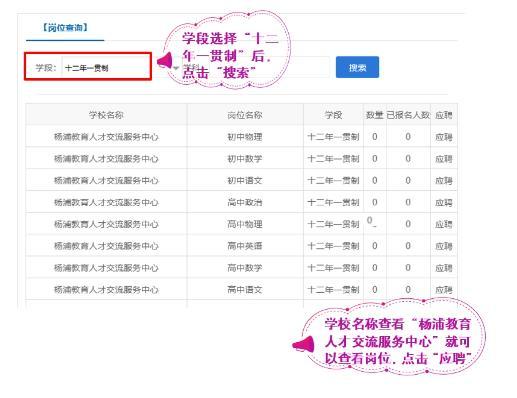Click school name in 初中物理 row
517x398 pixels.
coord(106,137)
